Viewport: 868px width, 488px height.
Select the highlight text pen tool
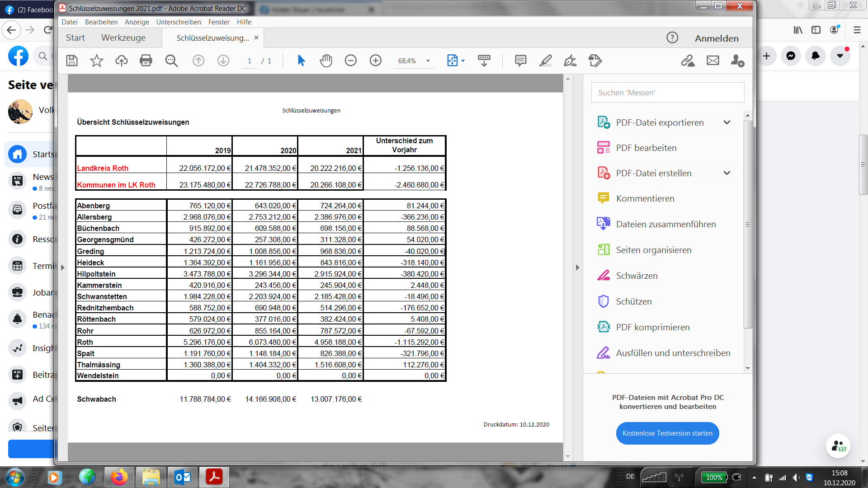[546, 61]
